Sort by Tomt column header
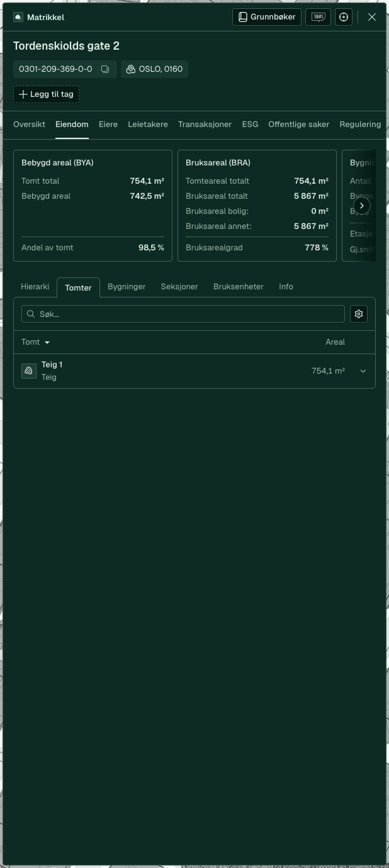389x868 pixels. pyautogui.click(x=35, y=342)
